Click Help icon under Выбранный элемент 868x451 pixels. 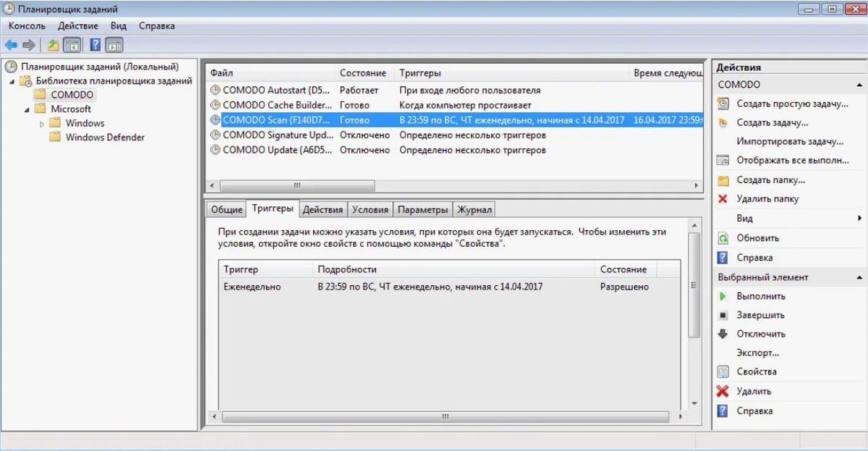point(723,411)
